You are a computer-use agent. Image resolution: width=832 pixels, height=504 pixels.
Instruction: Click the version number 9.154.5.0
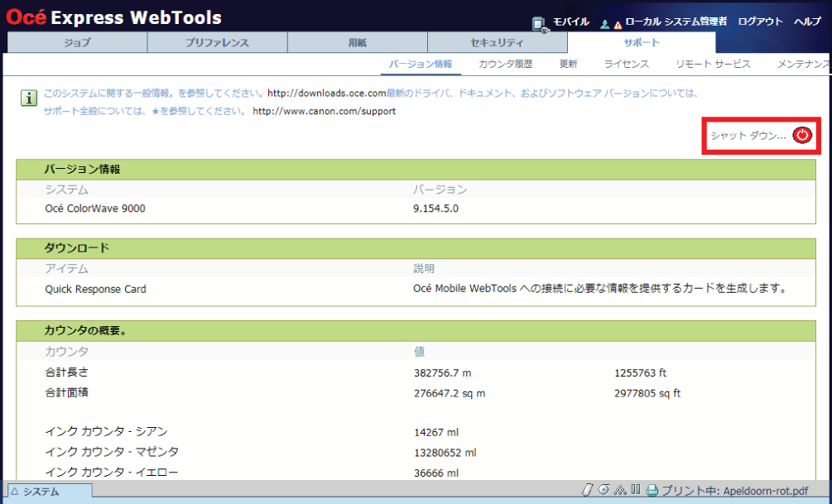click(x=435, y=209)
